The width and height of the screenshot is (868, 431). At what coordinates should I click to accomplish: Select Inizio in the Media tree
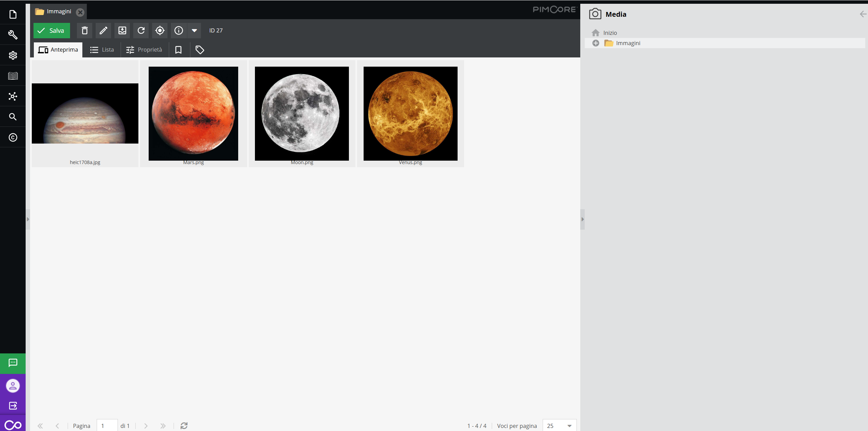610,33
